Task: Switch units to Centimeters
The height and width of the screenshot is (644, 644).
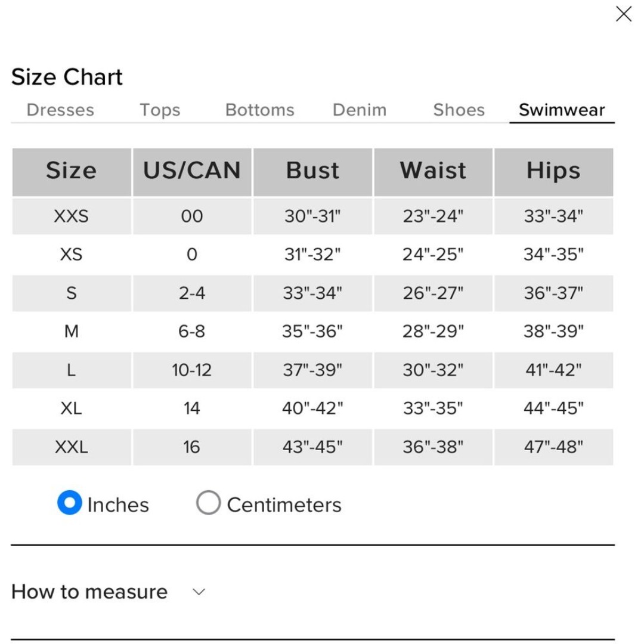Action: click(x=208, y=502)
